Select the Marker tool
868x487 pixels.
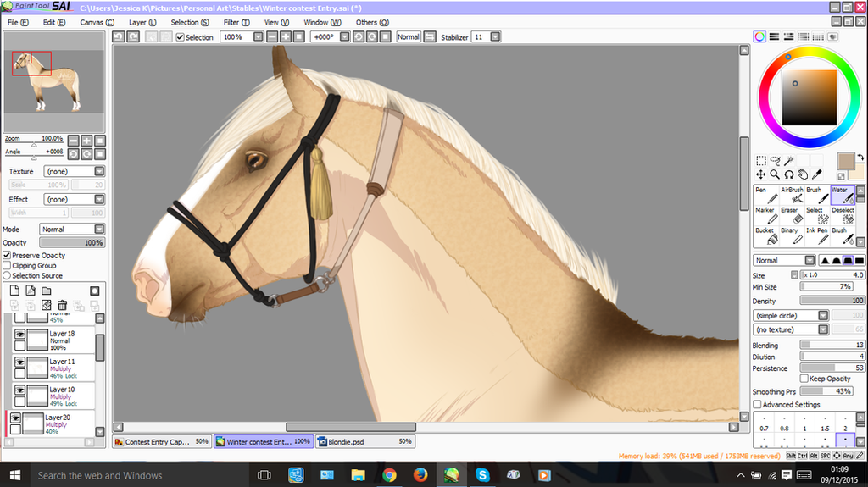(x=765, y=216)
